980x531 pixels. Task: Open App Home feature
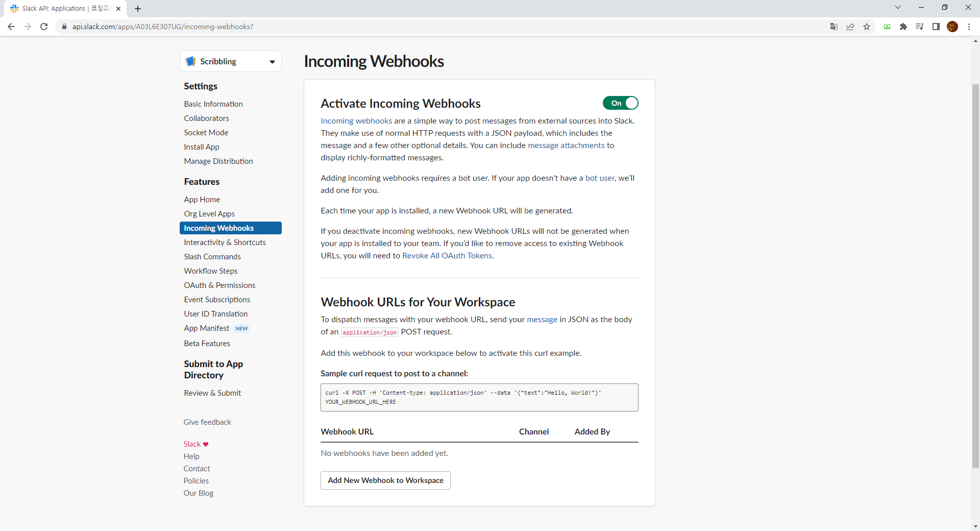(202, 199)
